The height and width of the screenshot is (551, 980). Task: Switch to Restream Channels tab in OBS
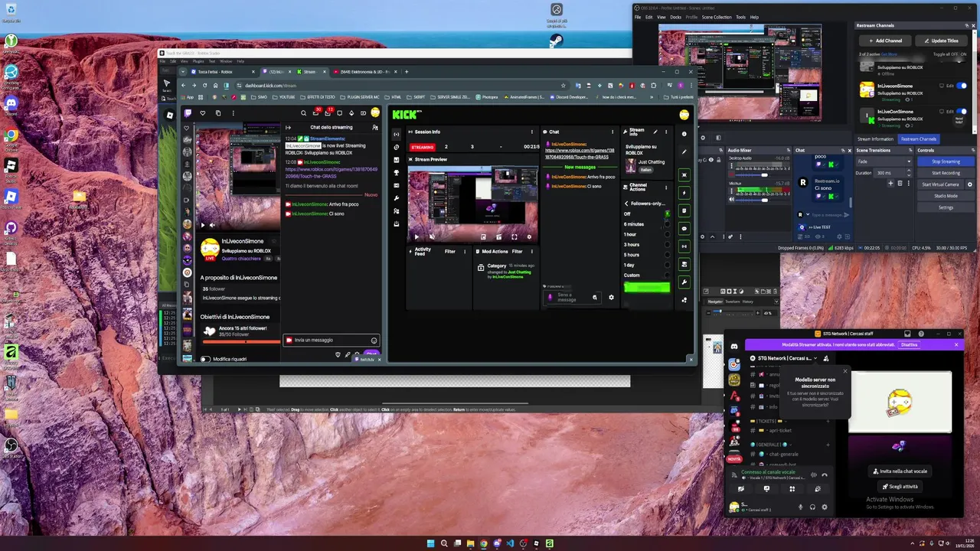(918, 139)
